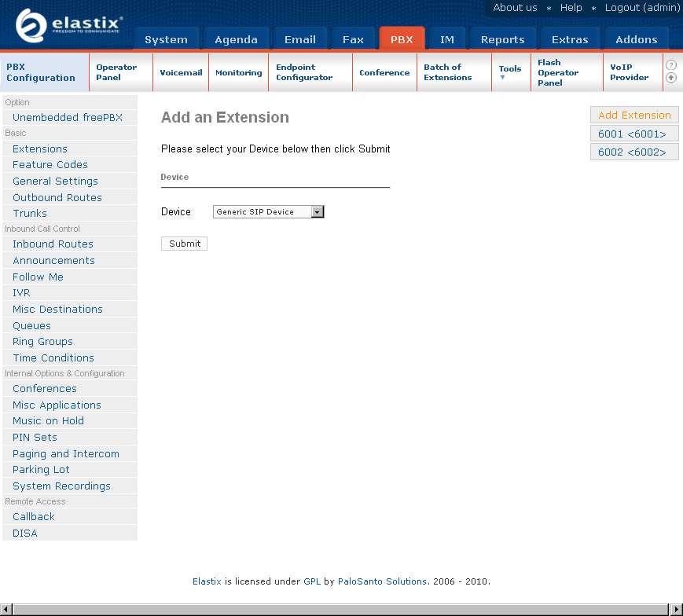683x616 pixels.
Task: Open the Extras tab
Action: pyautogui.click(x=570, y=39)
